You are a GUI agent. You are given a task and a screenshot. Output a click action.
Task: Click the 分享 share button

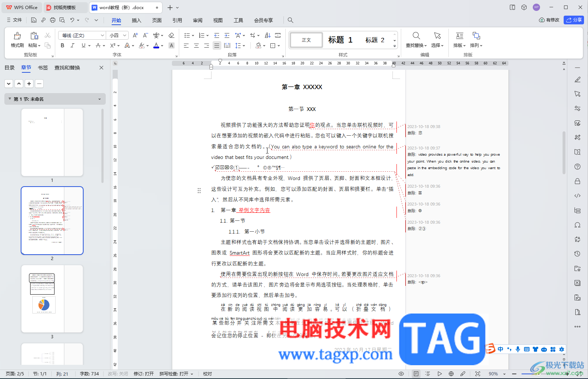pos(574,20)
